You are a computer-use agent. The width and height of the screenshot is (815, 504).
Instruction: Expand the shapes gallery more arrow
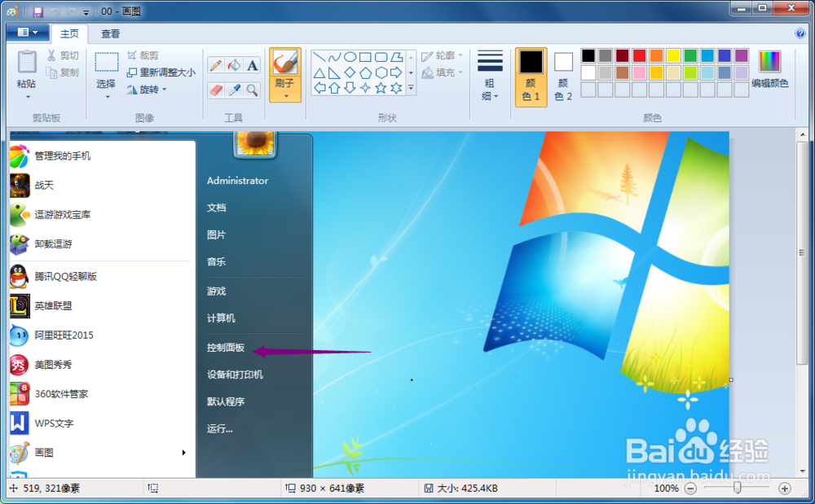click(x=411, y=88)
